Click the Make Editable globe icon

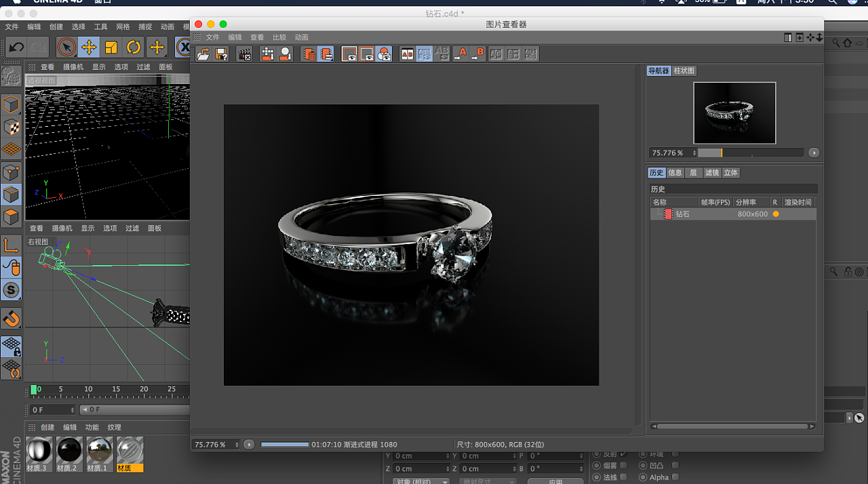(x=11, y=76)
